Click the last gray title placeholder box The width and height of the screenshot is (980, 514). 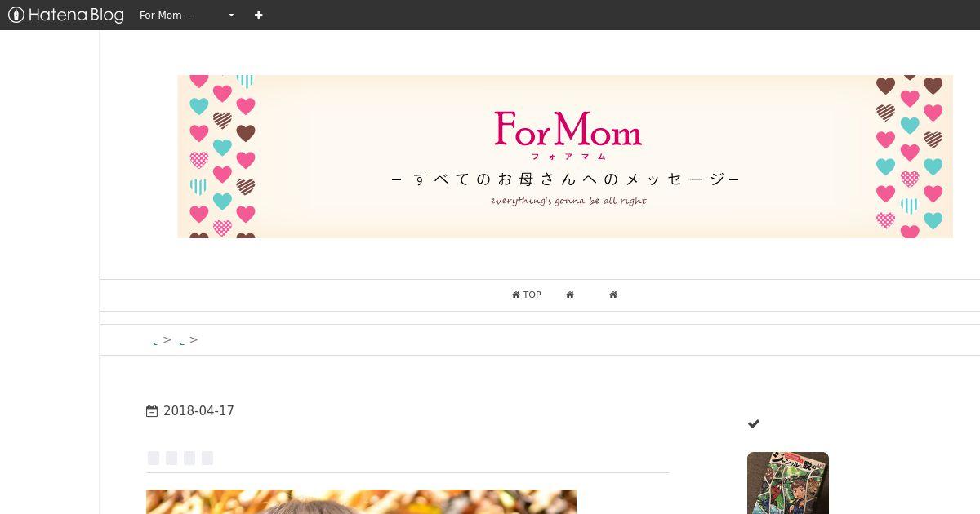(x=207, y=458)
